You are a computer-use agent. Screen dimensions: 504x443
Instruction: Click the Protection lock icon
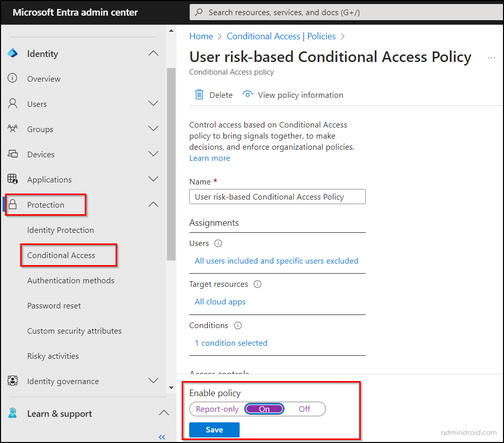pyautogui.click(x=14, y=205)
